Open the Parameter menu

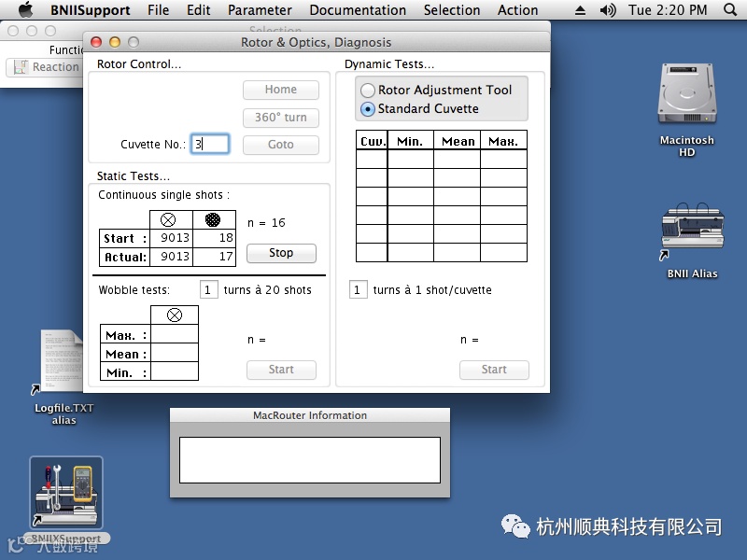260,10
